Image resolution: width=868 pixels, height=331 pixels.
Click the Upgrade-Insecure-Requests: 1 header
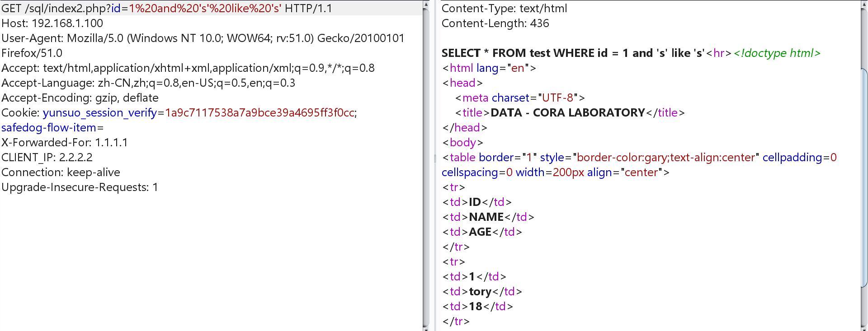tap(80, 187)
